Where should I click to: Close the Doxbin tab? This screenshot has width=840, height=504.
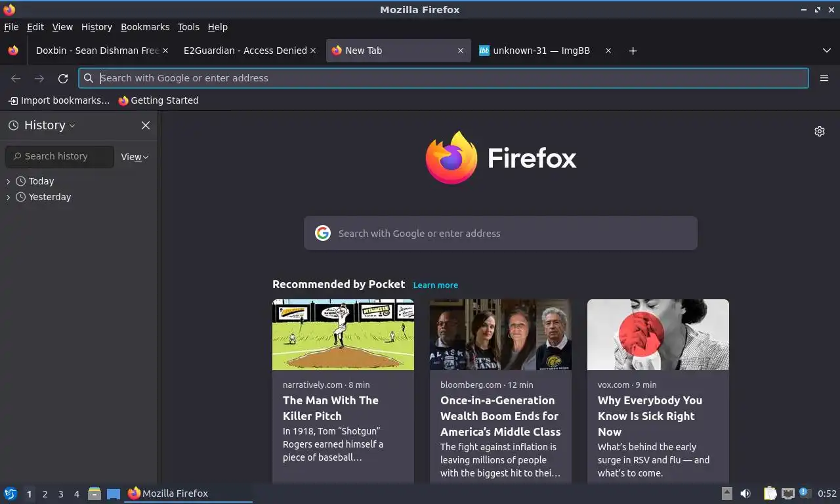point(165,51)
